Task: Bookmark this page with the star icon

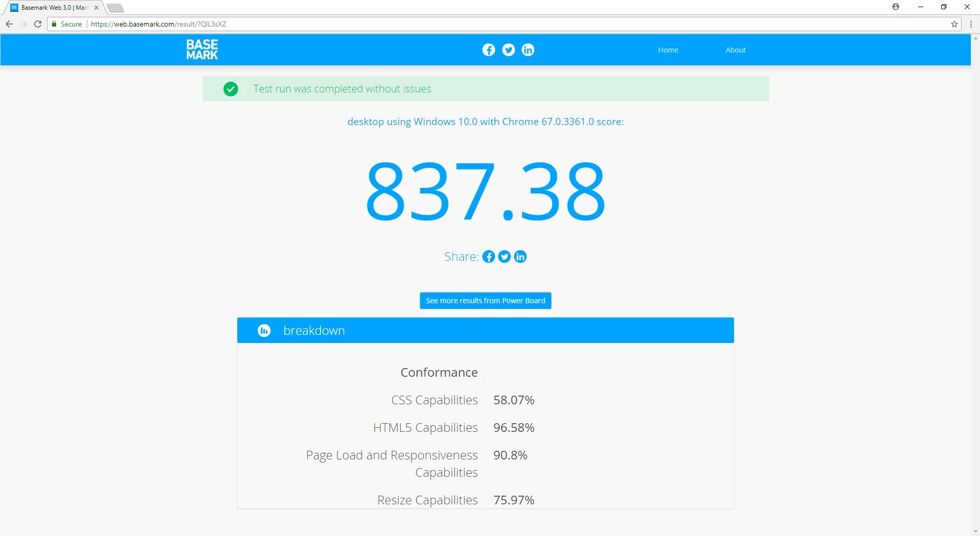Action: [954, 24]
